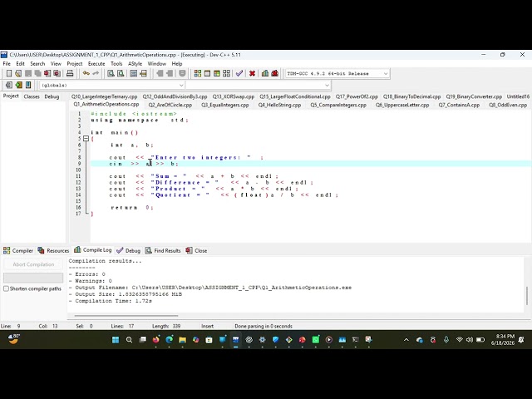Click the Toggle Bookmarks green arrow icon
The image size is (532, 399).
(x=18, y=85)
